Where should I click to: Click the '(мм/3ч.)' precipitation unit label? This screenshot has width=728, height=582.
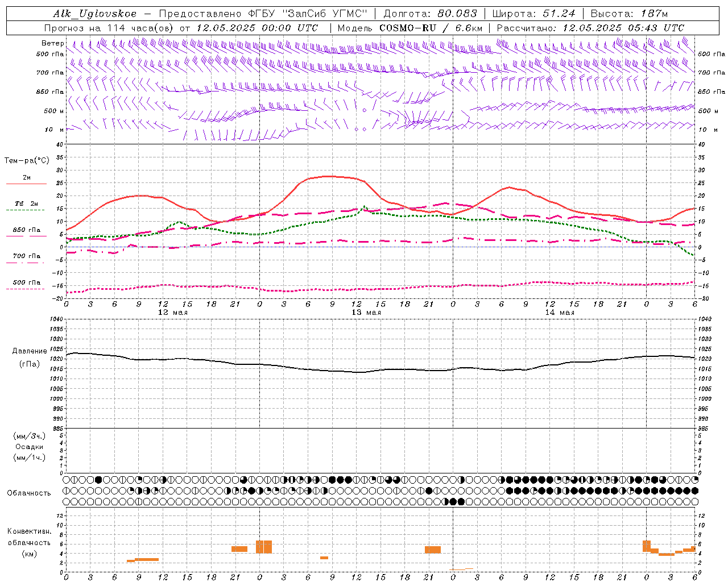coord(30,436)
